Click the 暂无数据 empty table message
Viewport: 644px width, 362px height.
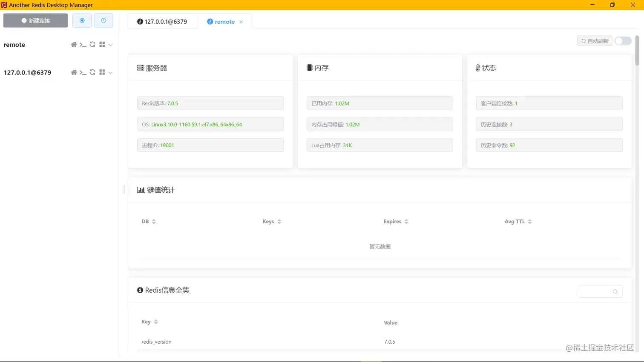coord(380,246)
